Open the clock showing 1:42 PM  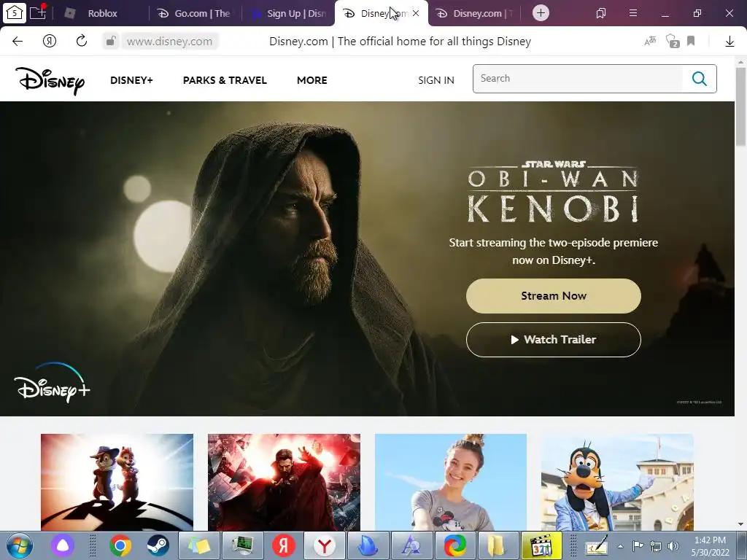tap(710, 546)
